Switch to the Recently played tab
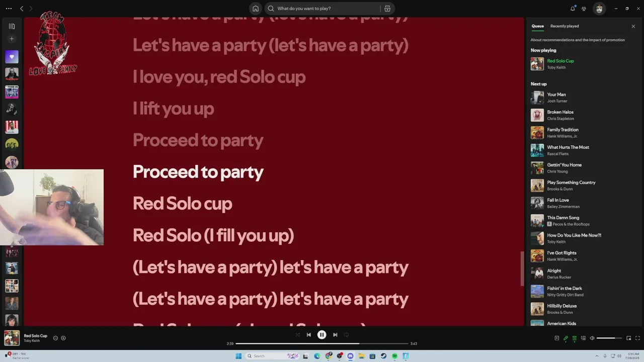Image resolution: width=644 pixels, height=362 pixels. (x=565, y=26)
